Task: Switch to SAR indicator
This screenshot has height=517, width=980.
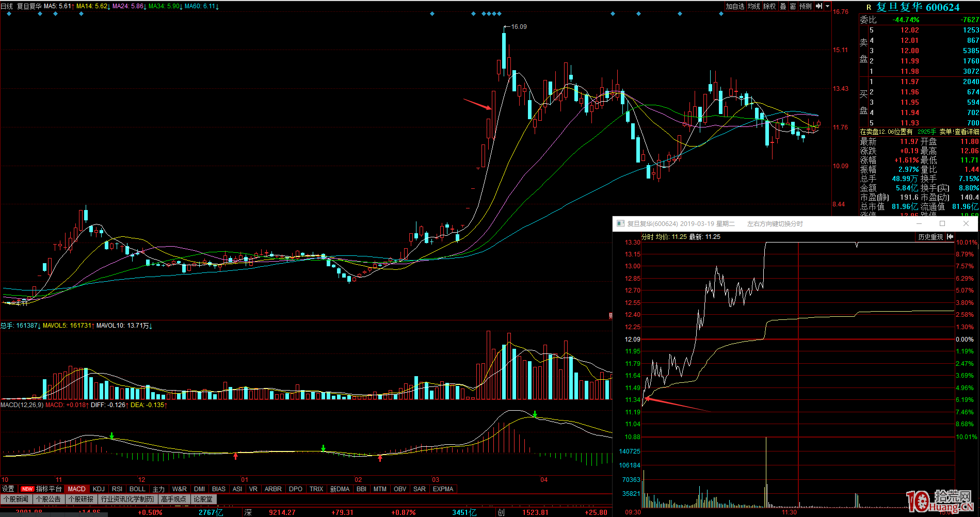Action: [x=420, y=489]
